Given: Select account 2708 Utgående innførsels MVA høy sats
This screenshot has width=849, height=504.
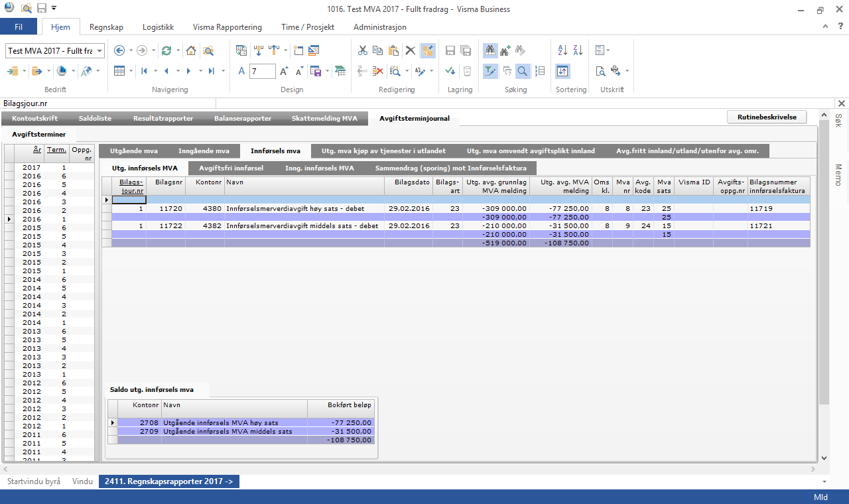Looking at the screenshot, I should point(245,422).
